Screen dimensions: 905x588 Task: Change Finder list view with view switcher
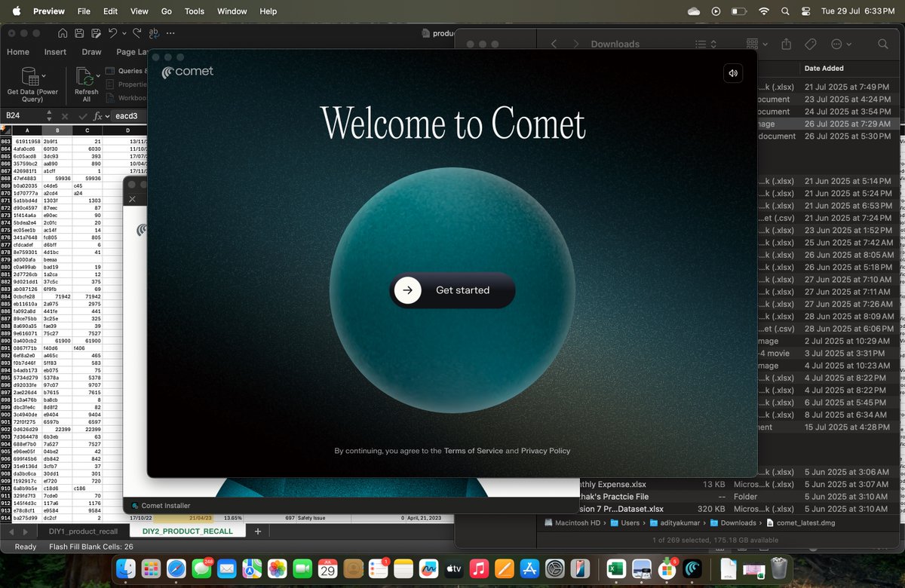click(x=706, y=44)
